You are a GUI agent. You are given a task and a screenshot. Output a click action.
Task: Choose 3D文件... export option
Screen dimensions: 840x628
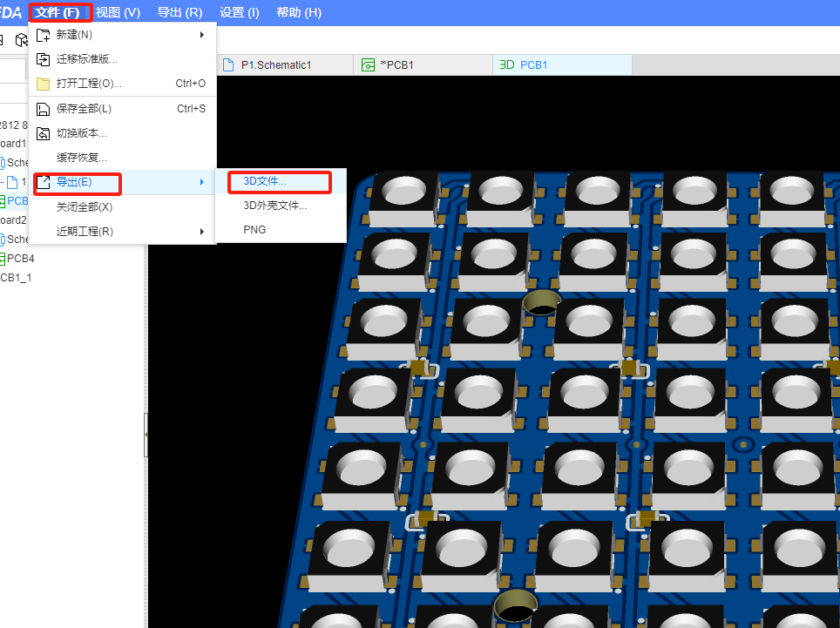tap(281, 181)
